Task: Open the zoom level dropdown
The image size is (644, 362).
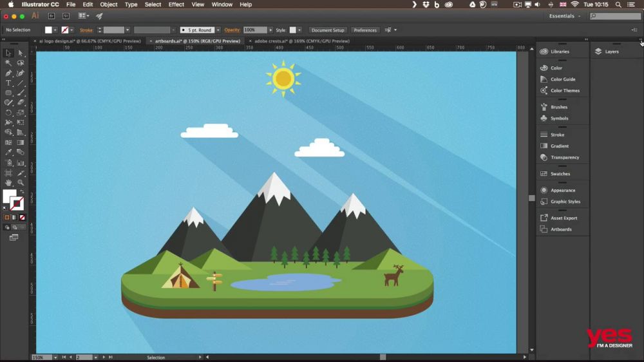Action: tap(55, 357)
